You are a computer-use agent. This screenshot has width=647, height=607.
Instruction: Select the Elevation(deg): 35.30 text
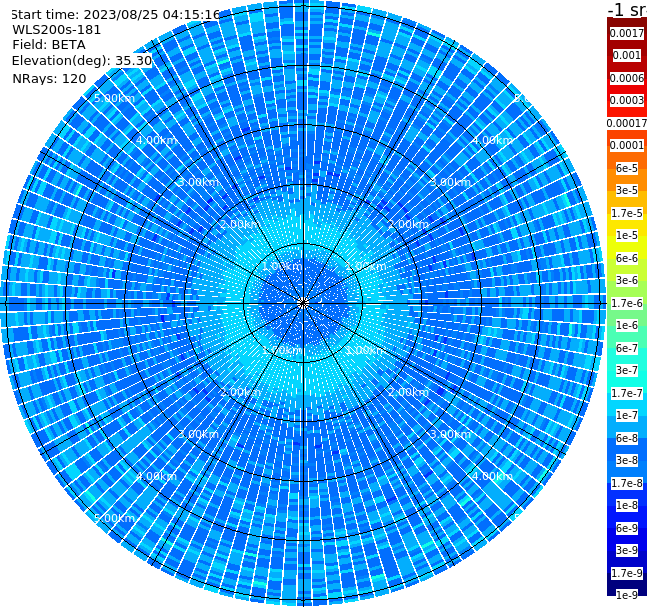(x=82, y=61)
